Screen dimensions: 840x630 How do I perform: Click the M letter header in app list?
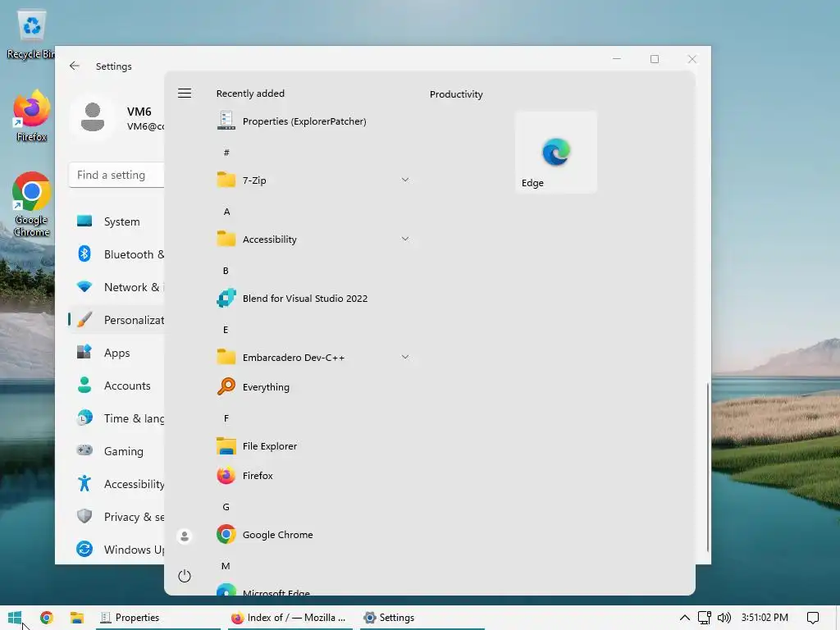click(x=226, y=566)
